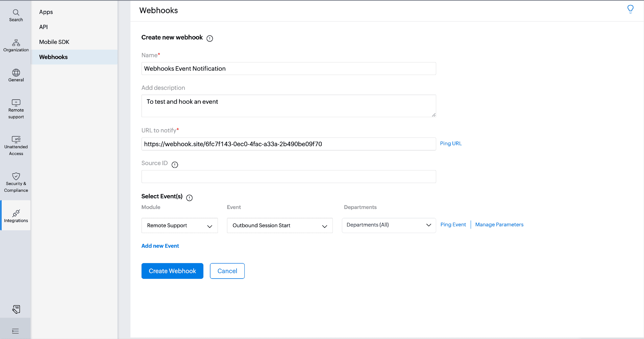Expand the sidebar with bottom menu icon
The image size is (644, 339).
coord(15,331)
